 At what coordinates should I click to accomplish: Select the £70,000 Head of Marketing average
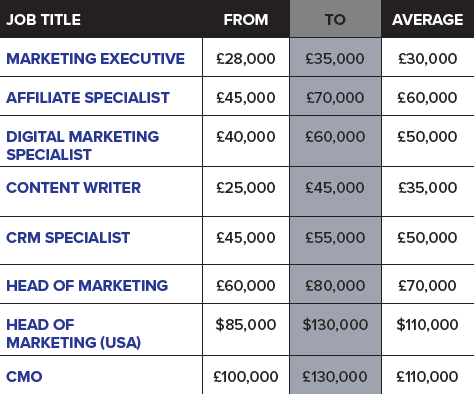pos(428,286)
